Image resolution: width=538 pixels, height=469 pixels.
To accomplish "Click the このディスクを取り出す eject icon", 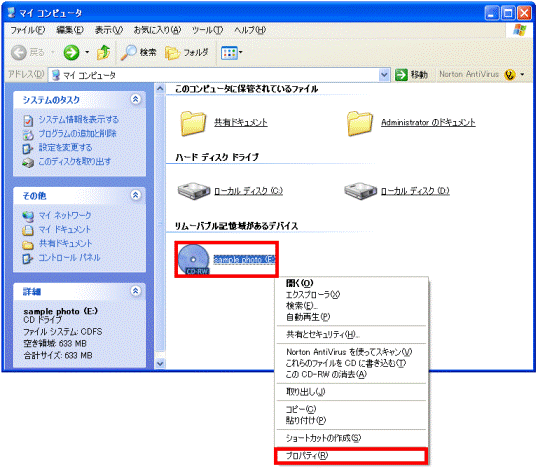I will tap(28, 162).
